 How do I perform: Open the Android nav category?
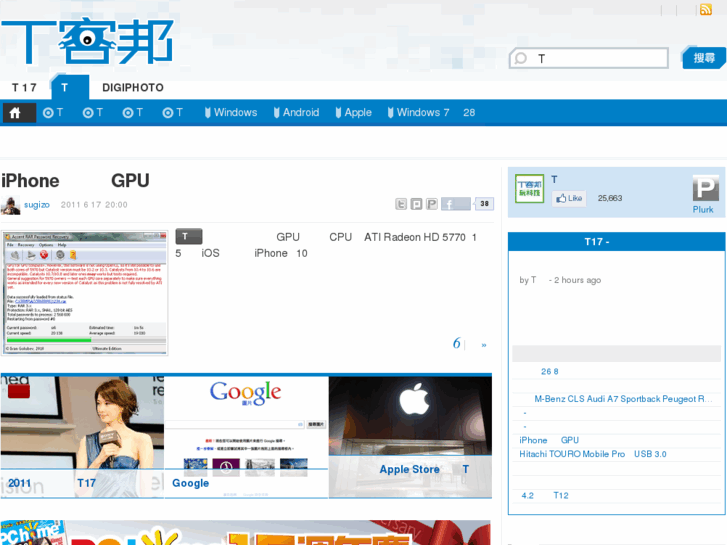[x=296, y=113]
